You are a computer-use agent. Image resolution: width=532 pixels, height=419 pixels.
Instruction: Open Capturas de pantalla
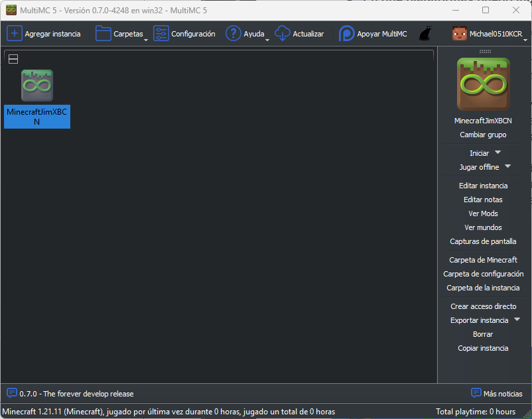pyautogui.click(x=483, y=241)
